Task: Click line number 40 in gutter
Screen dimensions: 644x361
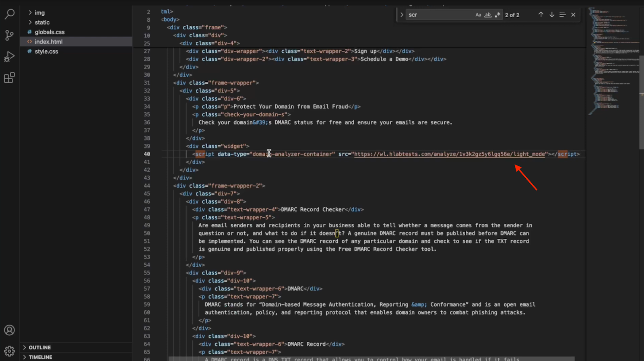Action: click(x=147, y=154)
